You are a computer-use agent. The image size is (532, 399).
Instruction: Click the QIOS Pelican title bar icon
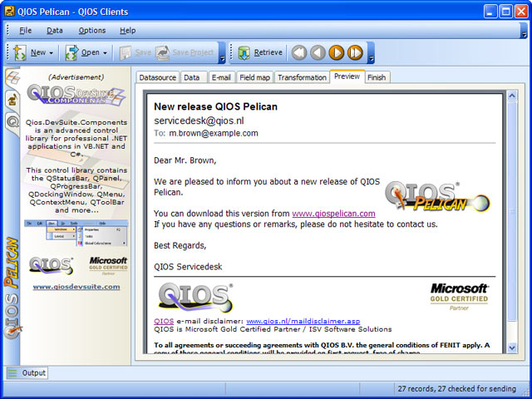click(9, 11)
